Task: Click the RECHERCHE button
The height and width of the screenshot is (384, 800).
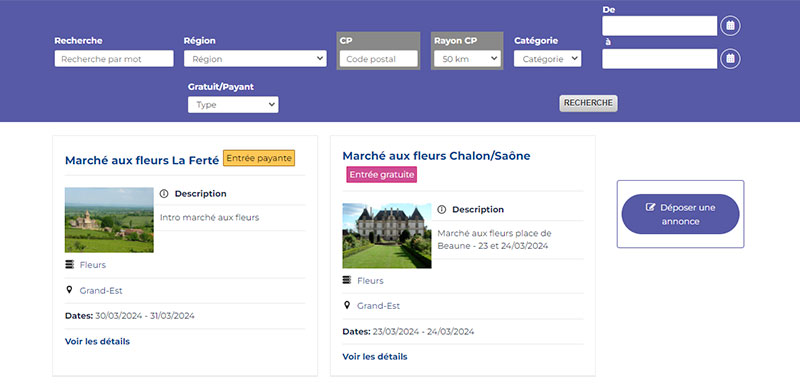Action: 588,103
